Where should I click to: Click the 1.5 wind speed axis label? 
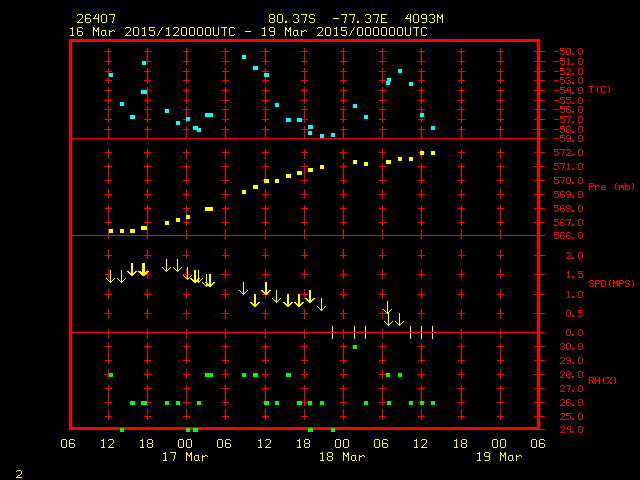tap(575, 275)
